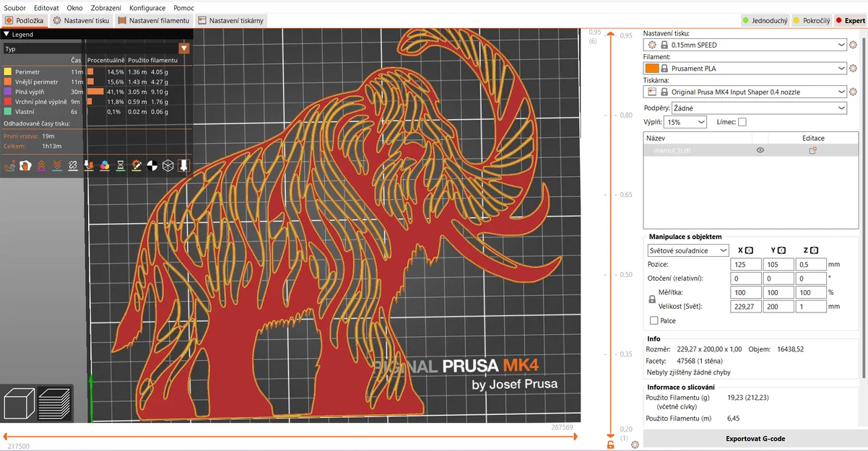This screenshot has width=868, height=451.
Task: Open printer settings gear next to MK4 profile
Action: 853,92
